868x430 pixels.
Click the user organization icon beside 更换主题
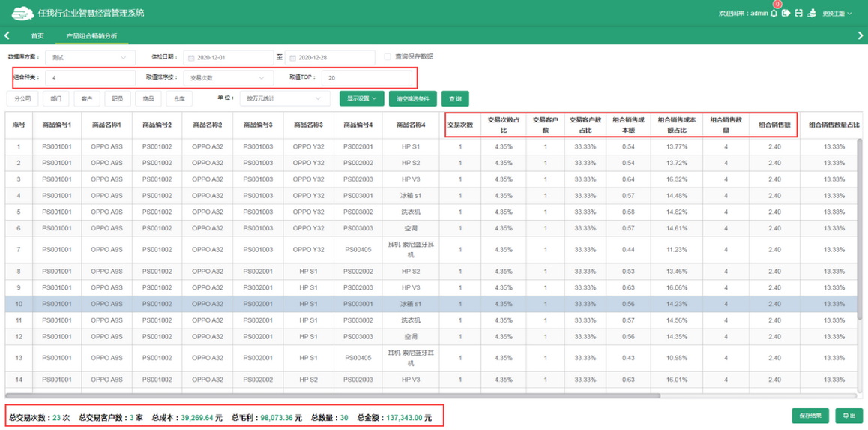click(811, 14)
